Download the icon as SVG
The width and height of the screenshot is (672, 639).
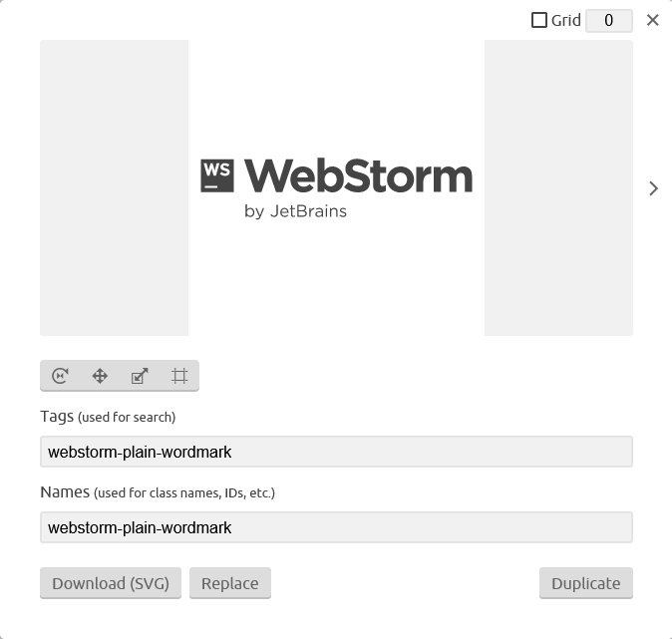[x=111, y=583]
